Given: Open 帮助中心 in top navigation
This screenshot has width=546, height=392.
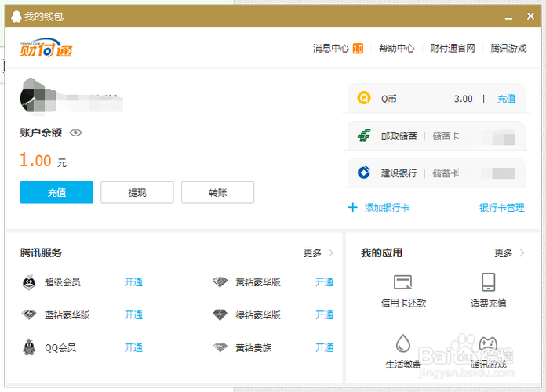Looking at the screenshot, I should 397,48.
